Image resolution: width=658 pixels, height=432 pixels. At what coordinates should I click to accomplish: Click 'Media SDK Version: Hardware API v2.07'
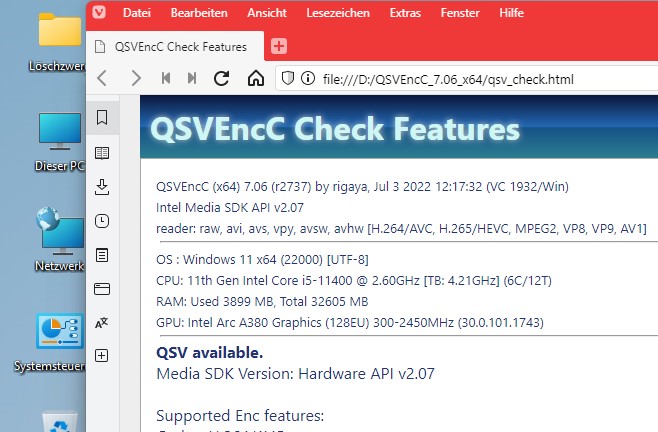(295, 374)
